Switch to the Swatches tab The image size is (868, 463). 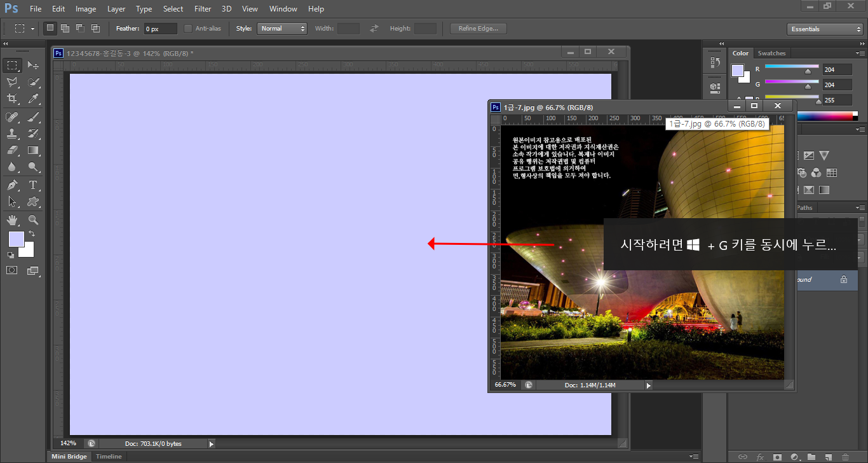[772, 53]
